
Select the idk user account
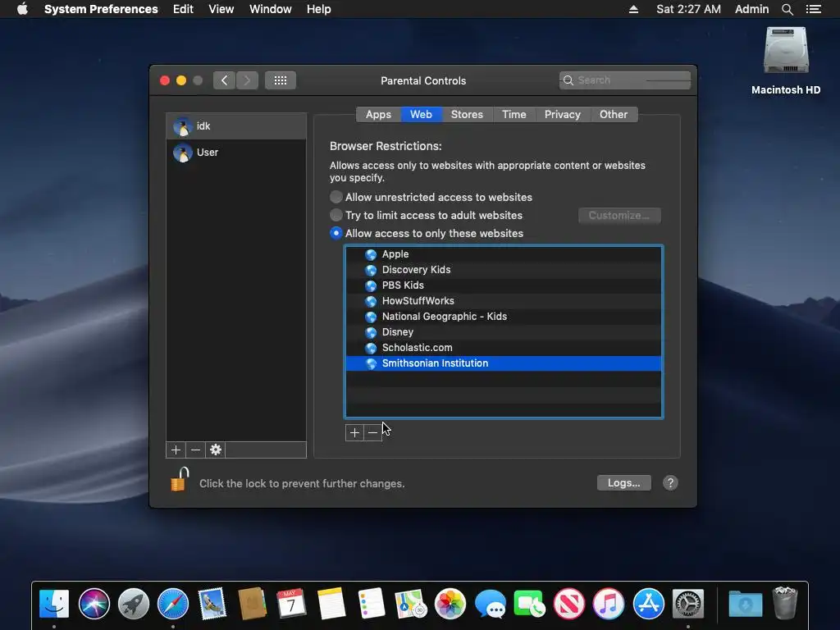click(236, 126)
